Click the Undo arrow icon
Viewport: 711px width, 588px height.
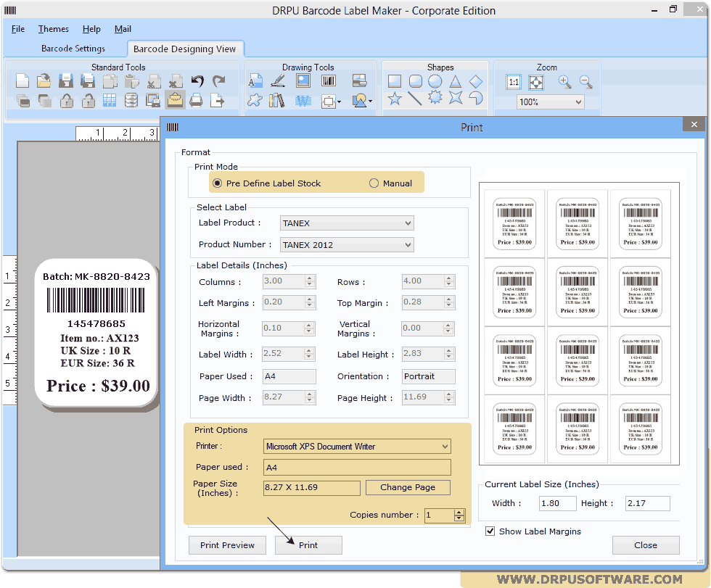(x=197, y=81)
